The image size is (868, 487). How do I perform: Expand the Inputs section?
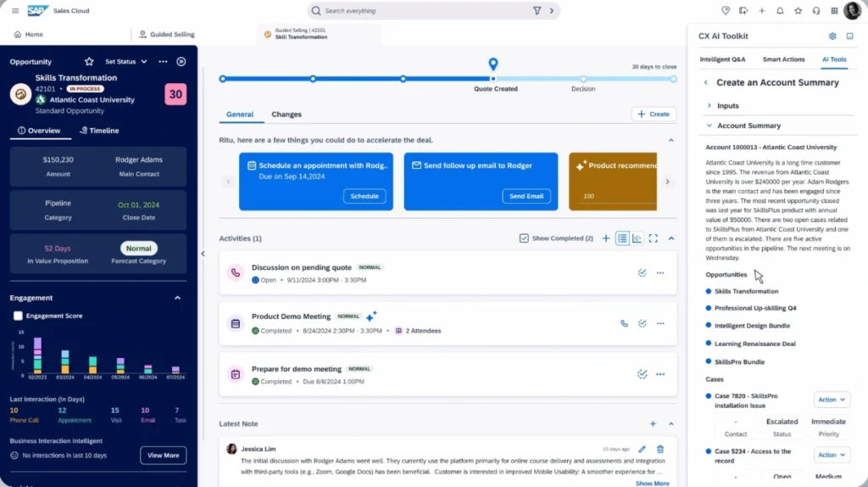tap(709, 106)
